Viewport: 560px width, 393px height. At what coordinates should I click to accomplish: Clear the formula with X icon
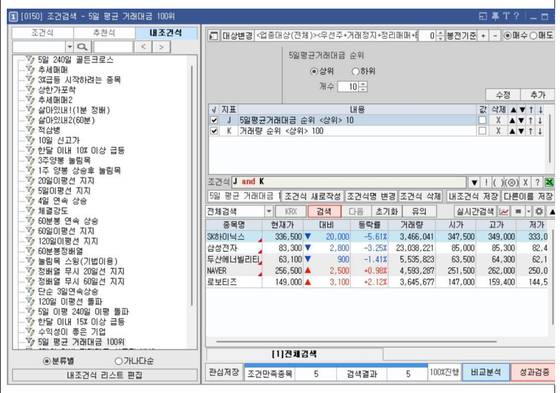tap(525, 183)
